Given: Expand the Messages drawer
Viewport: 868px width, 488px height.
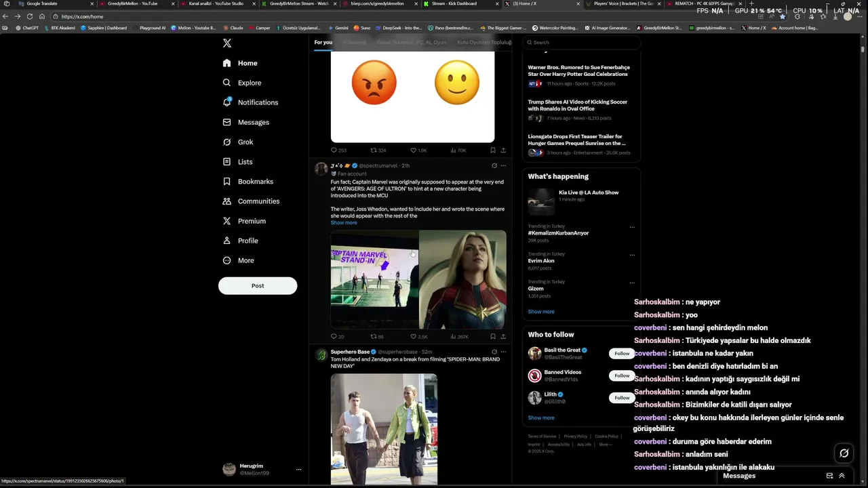Looking at the screenshot, I should (x=842, y=476).
